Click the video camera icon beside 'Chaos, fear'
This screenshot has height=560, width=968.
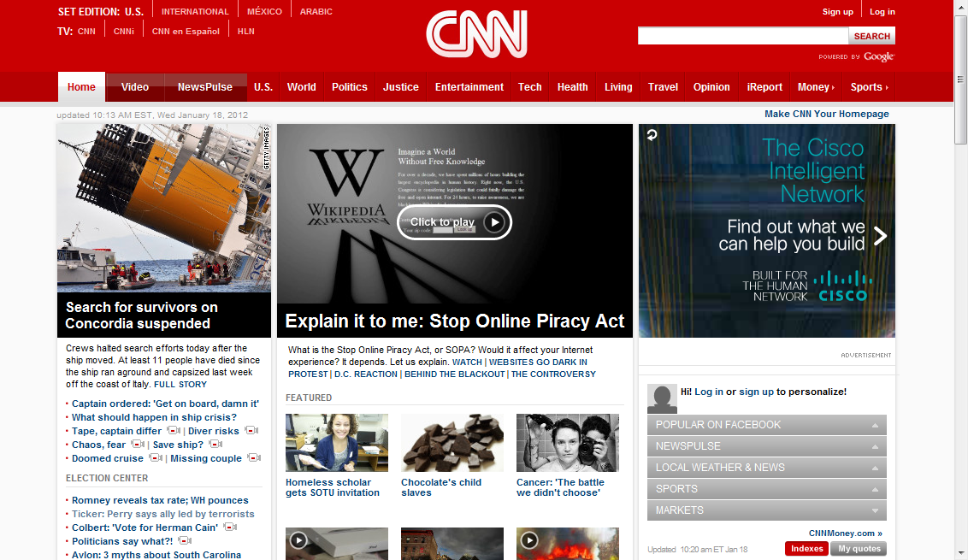(138, 444)
